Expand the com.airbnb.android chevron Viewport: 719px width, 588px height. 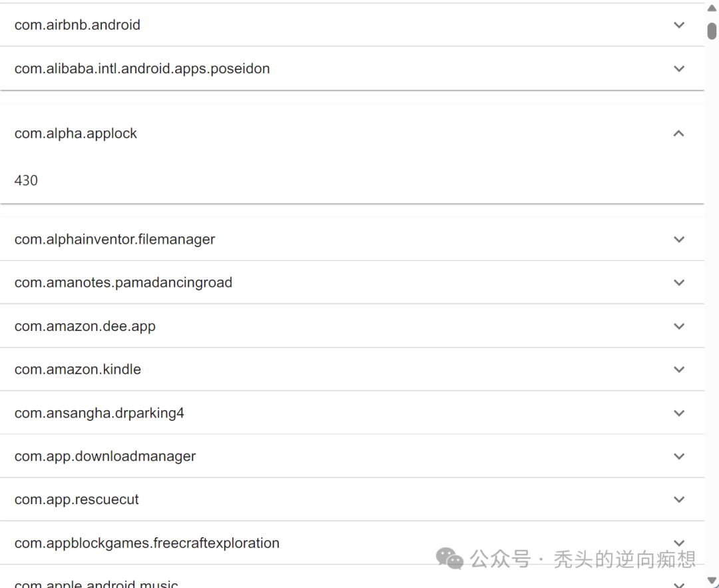click(679, 25)
